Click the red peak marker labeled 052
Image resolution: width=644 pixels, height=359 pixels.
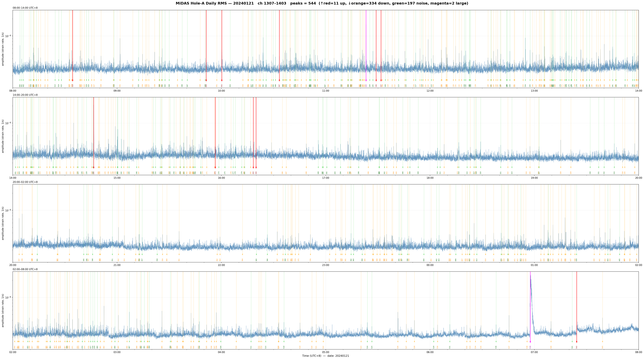(x=222, y=80)
